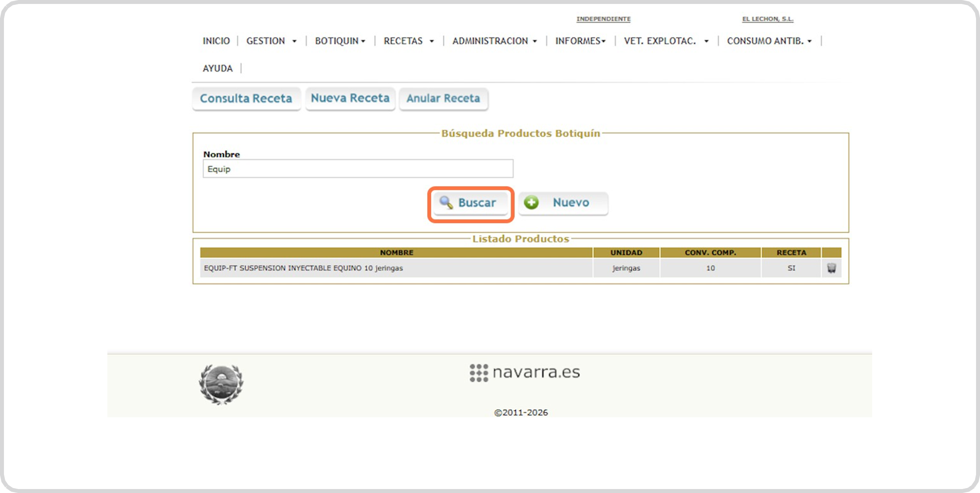This screenshot has height=493, width=980.
Task: Open the BOTIQUIN dropdown menu
Action: point(340,41)
